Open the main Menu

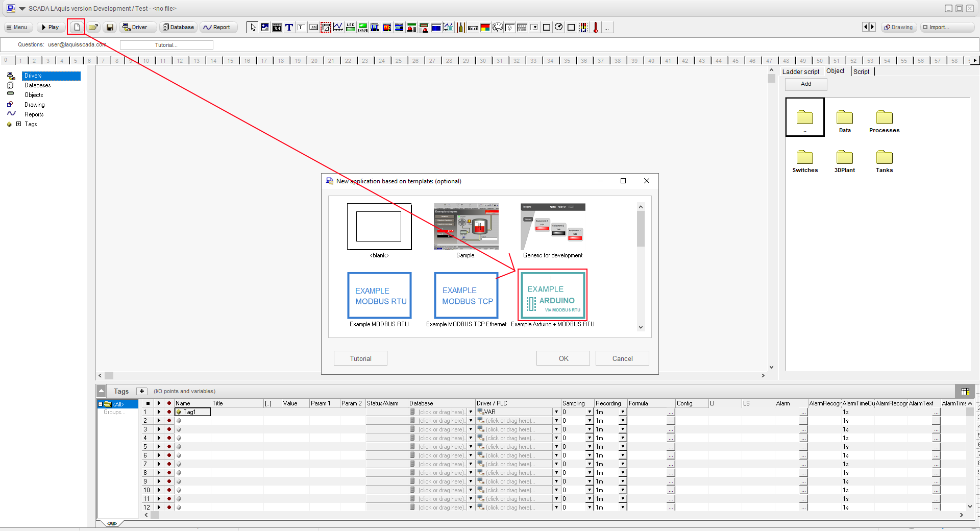(18, 27)
